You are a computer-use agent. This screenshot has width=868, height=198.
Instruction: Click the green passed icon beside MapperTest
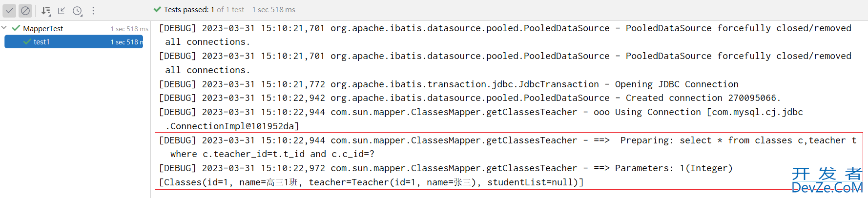(16, 28)
